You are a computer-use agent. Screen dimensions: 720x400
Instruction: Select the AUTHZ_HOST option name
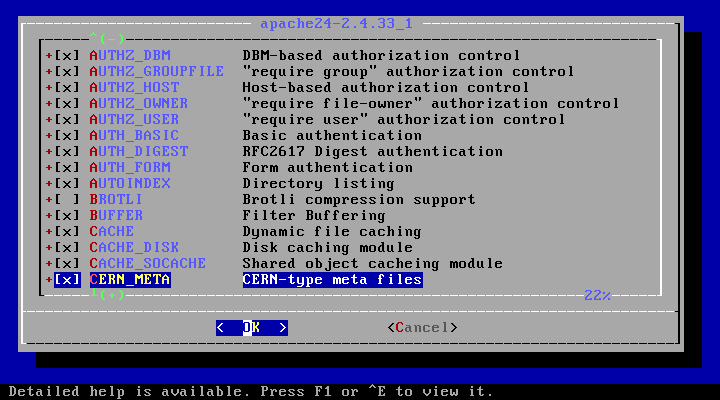click(x=135, y=88)
